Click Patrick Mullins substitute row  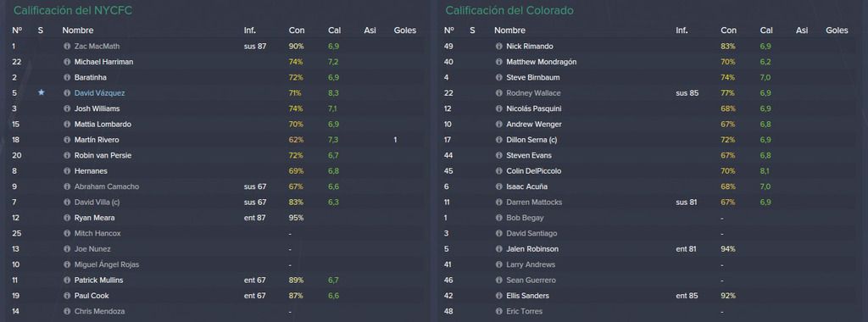(x=216, y=280)
